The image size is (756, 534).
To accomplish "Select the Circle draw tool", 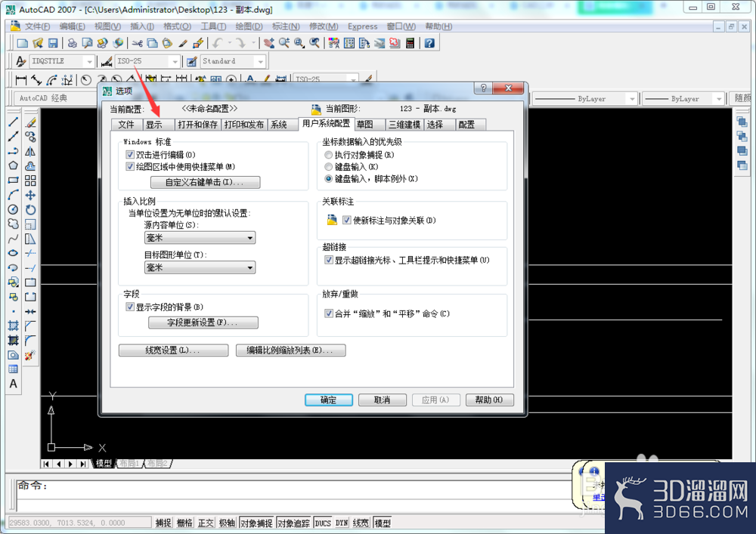I will (x=14, y=209).
